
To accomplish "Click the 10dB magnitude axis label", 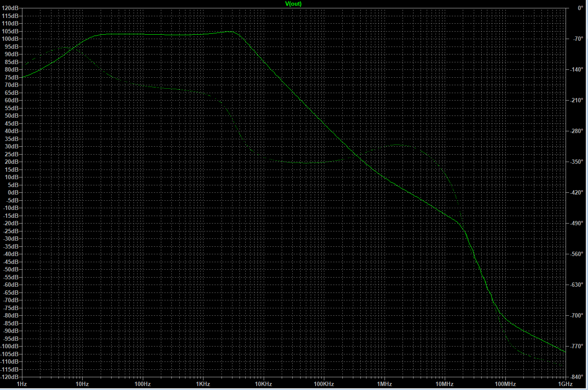I will [12, 177].
